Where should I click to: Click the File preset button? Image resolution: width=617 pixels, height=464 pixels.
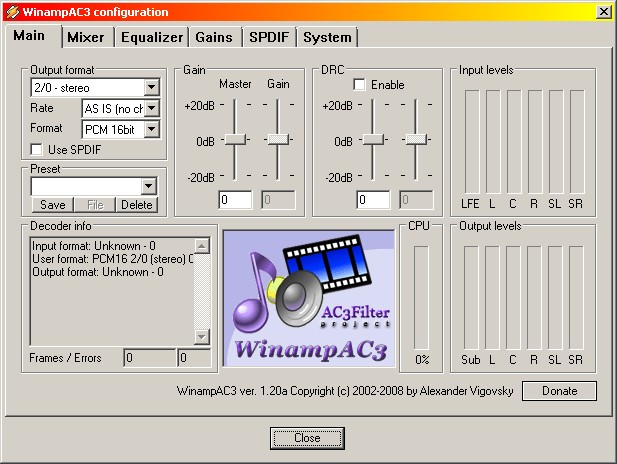pyautogui.click(x=95, y=205)
